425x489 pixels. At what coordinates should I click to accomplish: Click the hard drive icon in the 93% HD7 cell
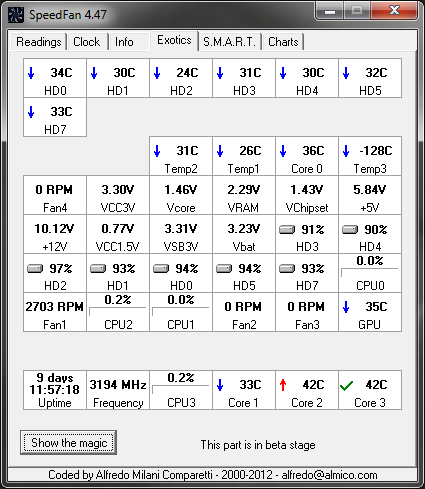tap(287, 268)
